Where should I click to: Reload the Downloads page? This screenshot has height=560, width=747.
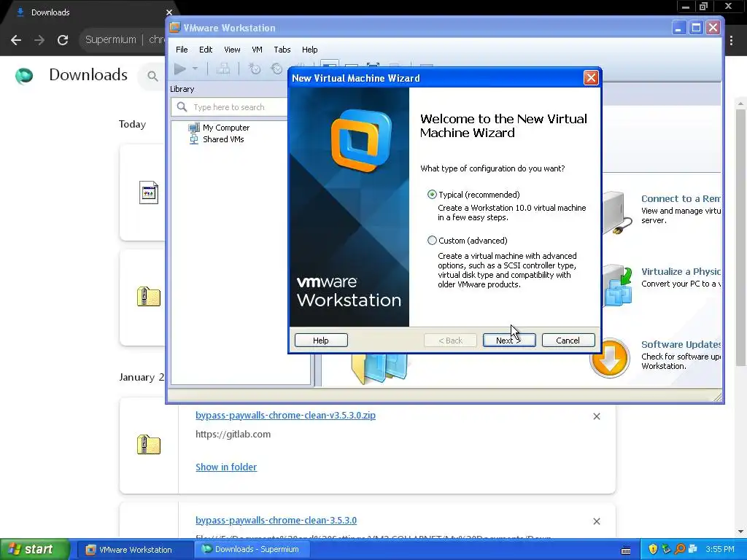63,40
